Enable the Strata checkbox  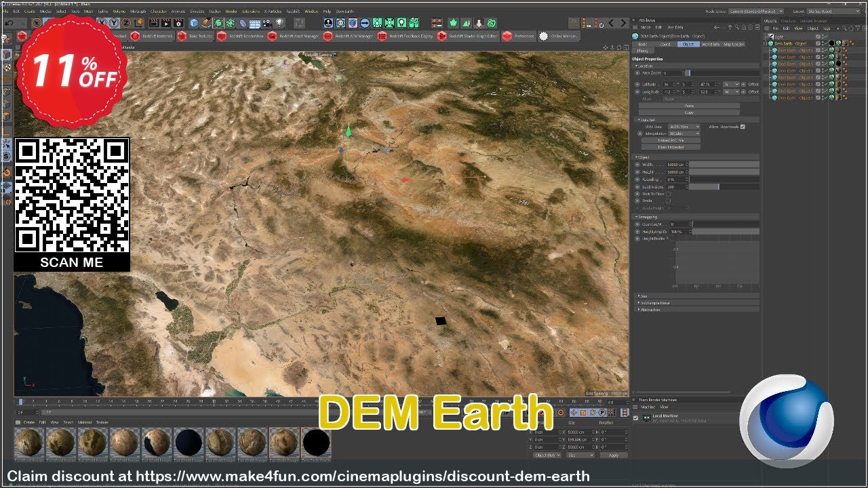coord(669,201)
